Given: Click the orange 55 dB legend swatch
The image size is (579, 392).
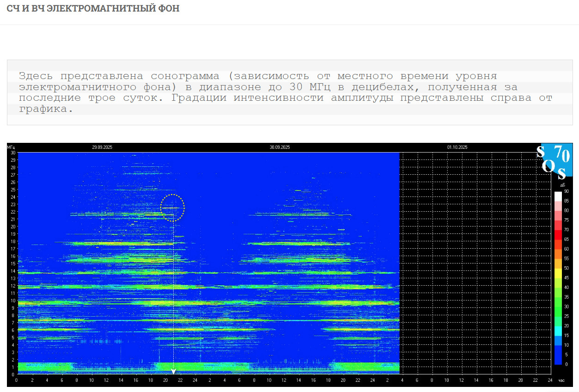Looking at the screenshot, I should (558, 254).
